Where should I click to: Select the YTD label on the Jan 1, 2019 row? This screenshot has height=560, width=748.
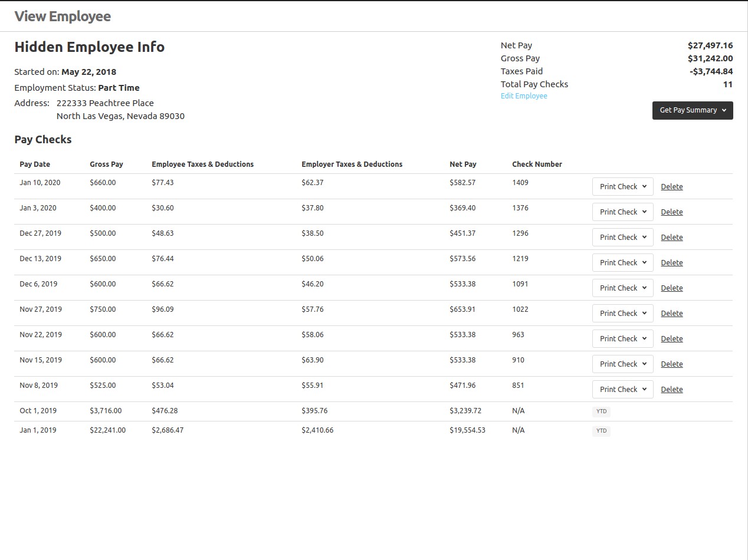601,430
